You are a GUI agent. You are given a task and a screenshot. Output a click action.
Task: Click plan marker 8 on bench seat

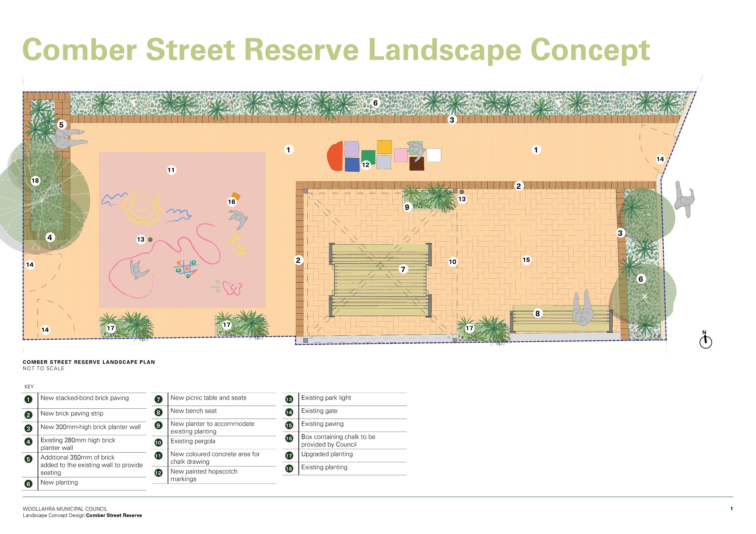tap(537, 313)
